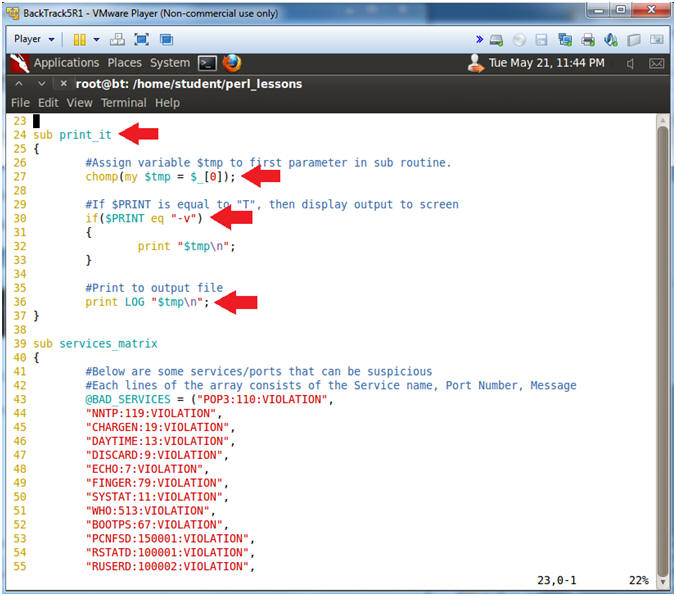Open the BackTrack dragon logo menu

click(x=20, y=63)
